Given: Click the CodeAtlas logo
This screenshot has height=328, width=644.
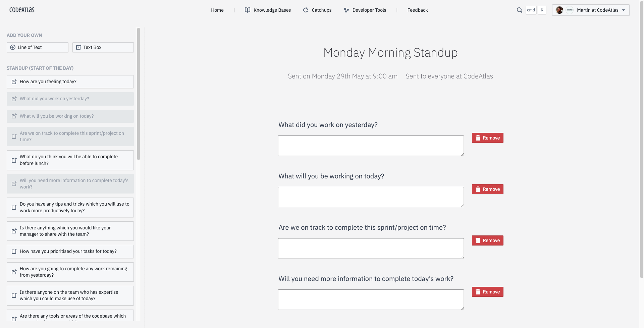Looking at the screenshot, I should pos(22,10).
